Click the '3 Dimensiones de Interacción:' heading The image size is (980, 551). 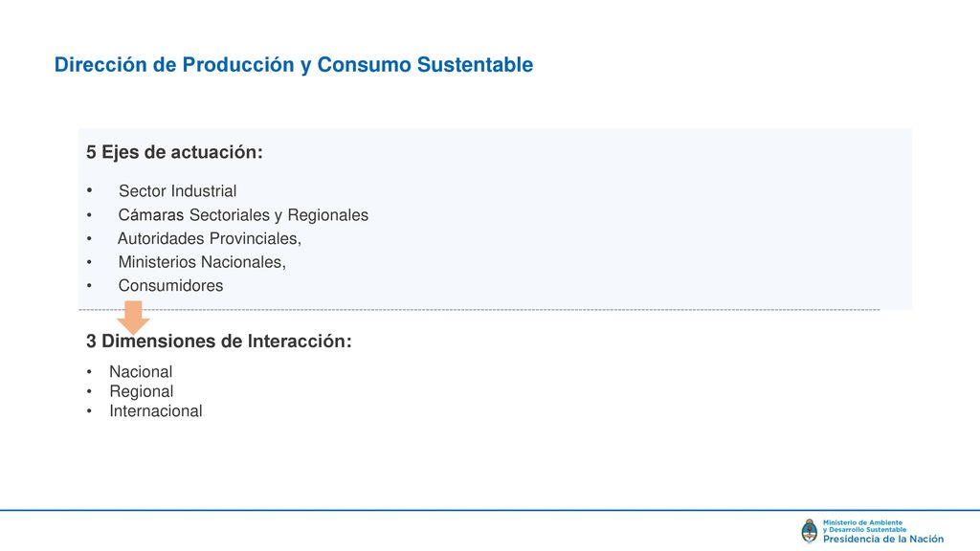(x=219, y=342)
